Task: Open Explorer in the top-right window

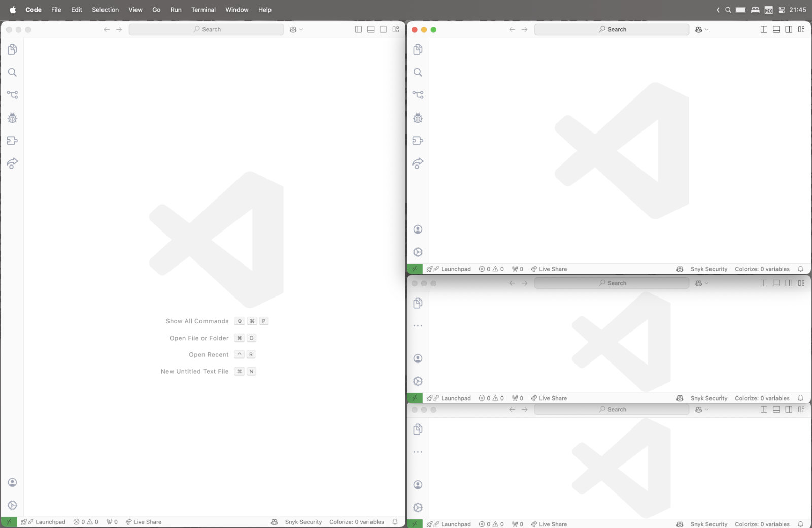Action: [418, 49]
